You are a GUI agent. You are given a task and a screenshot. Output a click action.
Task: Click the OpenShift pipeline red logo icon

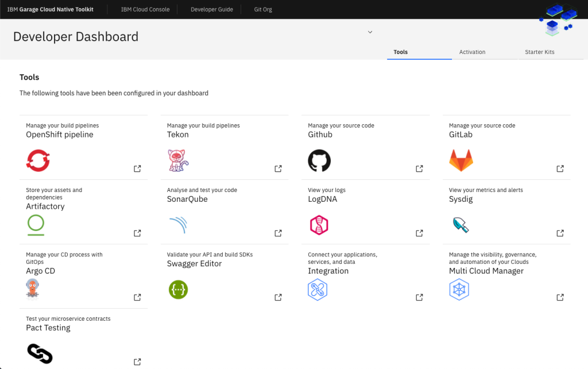pos(38,160)
